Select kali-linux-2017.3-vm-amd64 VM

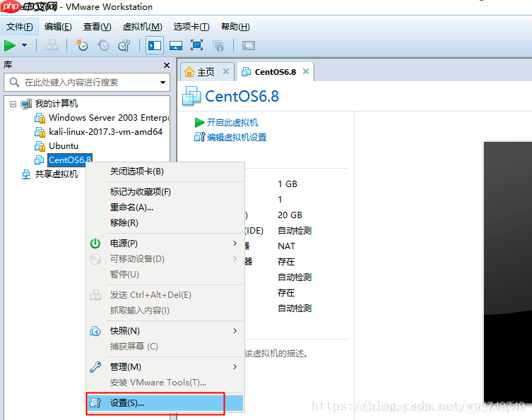click(x=105, y=132)
